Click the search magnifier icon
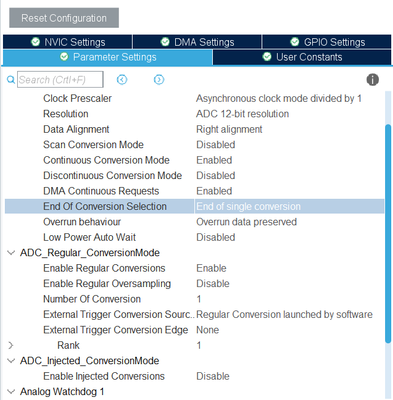 (11, 80)
